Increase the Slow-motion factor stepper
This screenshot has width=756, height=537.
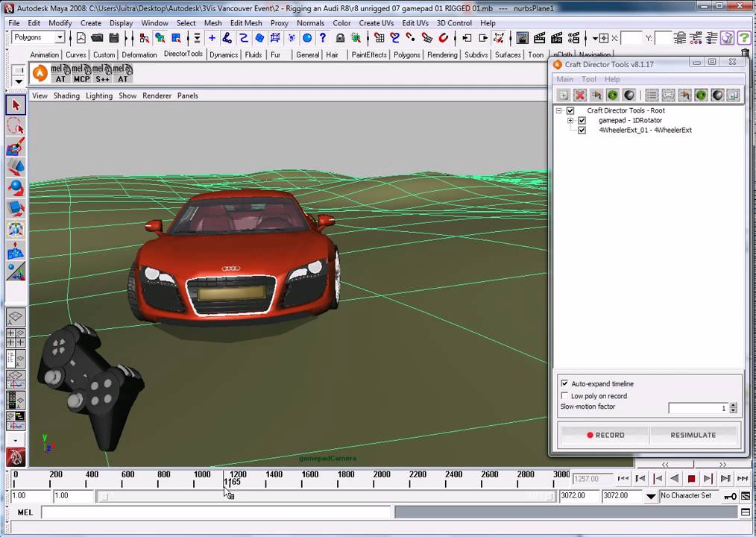tap(734, 406)
